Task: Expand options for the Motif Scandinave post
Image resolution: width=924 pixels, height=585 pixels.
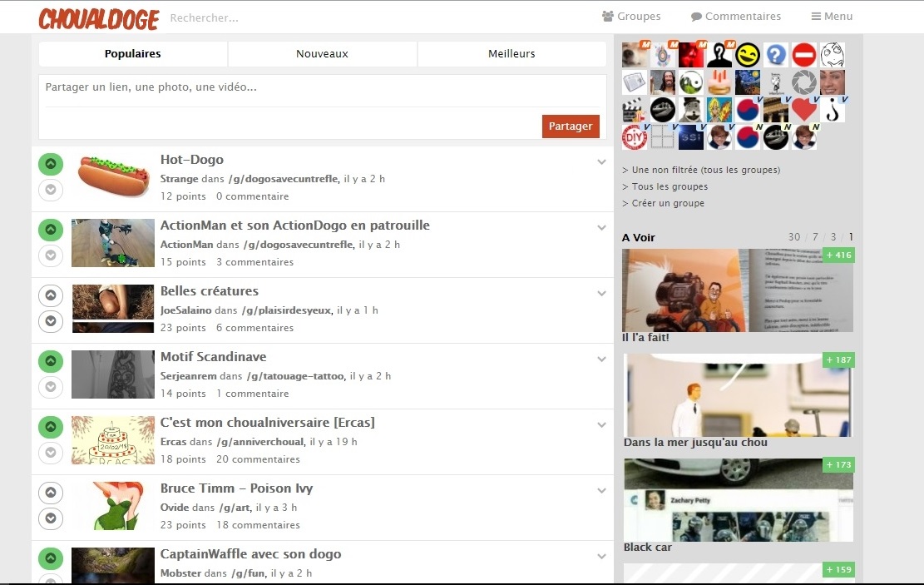Action: tap(601, 359)
